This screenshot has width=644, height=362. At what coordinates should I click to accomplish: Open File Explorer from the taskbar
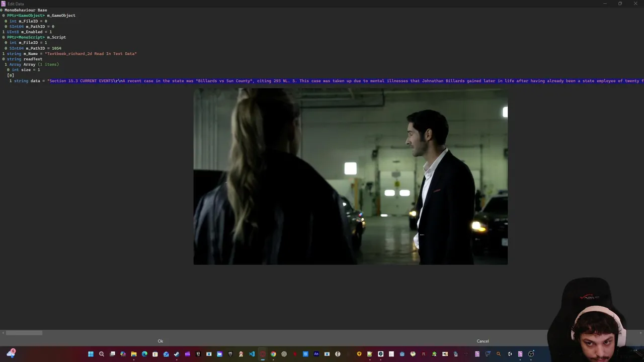tap(134, 354)
